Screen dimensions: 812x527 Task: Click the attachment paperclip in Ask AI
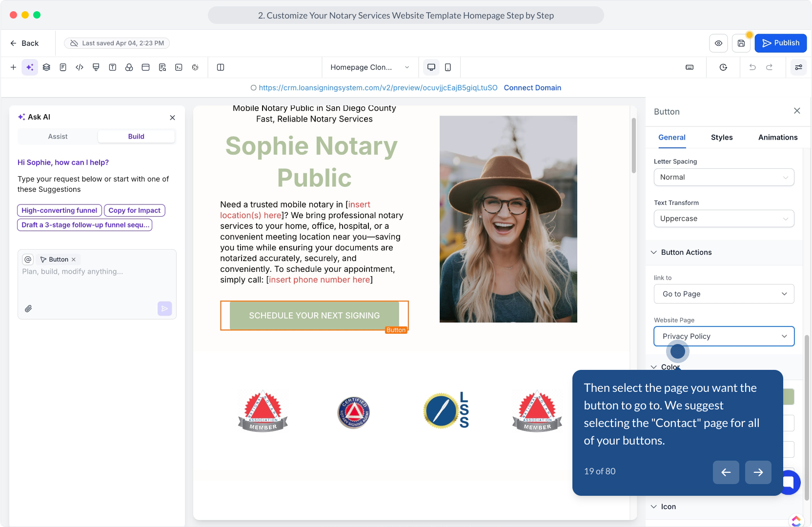(29, 308)
